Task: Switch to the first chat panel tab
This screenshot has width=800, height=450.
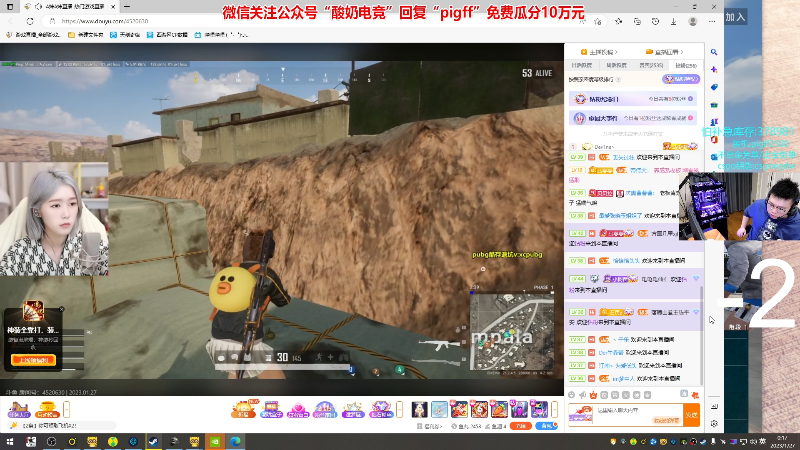Action: (x=582, y=65)
